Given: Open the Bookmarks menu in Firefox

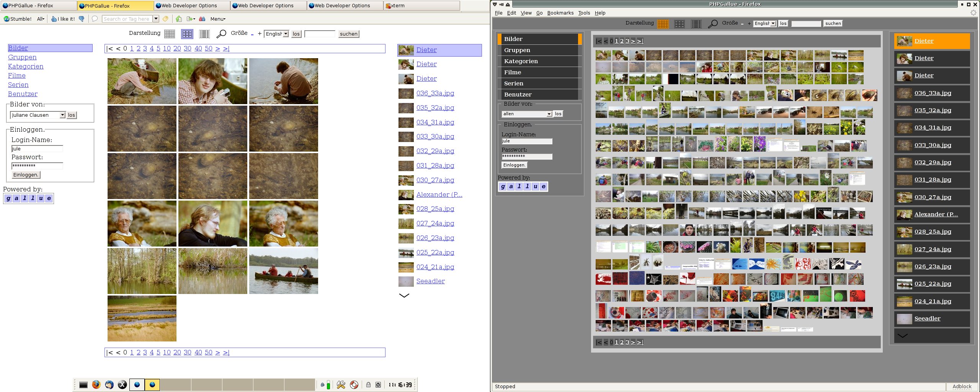Looking at the screenshot, I should click(x=560, y=13).
